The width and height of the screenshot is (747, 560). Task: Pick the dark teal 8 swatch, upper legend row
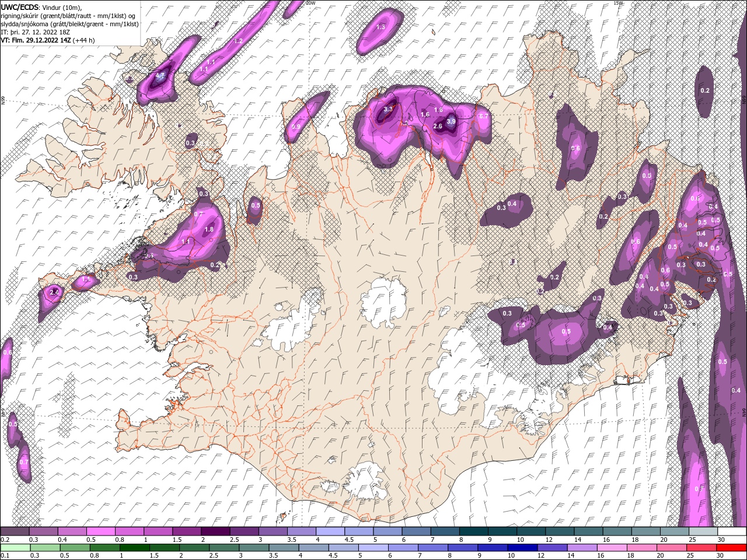pos(473,531)
